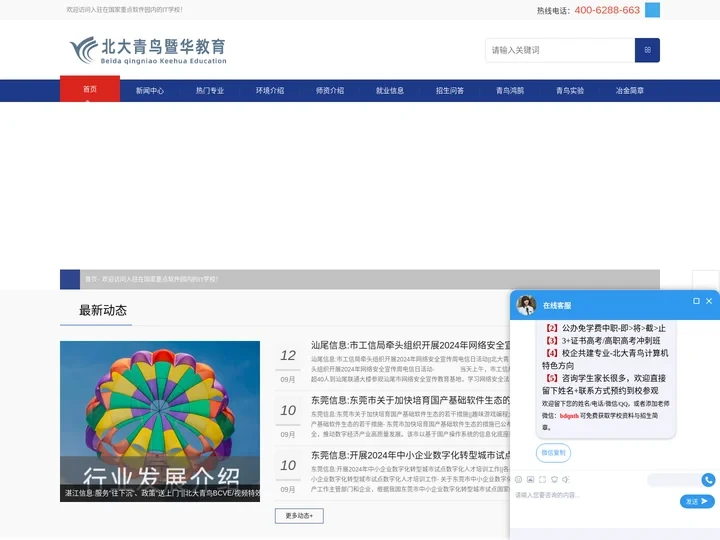
Task: Open the 新闻中心 menu item
Action: [150, 91]
